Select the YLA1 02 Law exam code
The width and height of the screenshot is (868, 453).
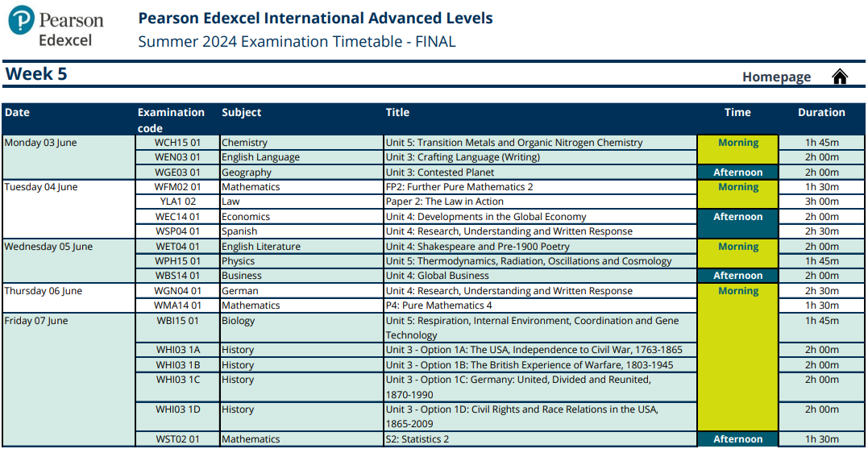[176, 202]
